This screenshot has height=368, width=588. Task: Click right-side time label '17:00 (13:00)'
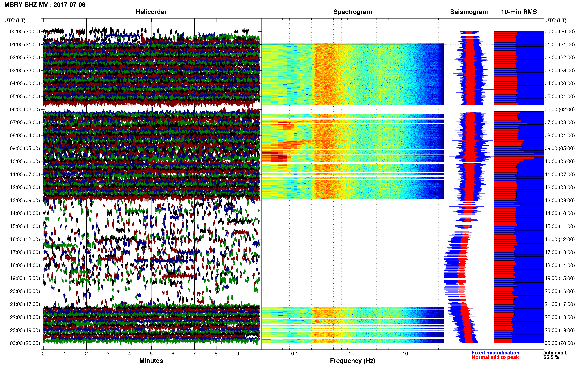(x=560, y=252)
